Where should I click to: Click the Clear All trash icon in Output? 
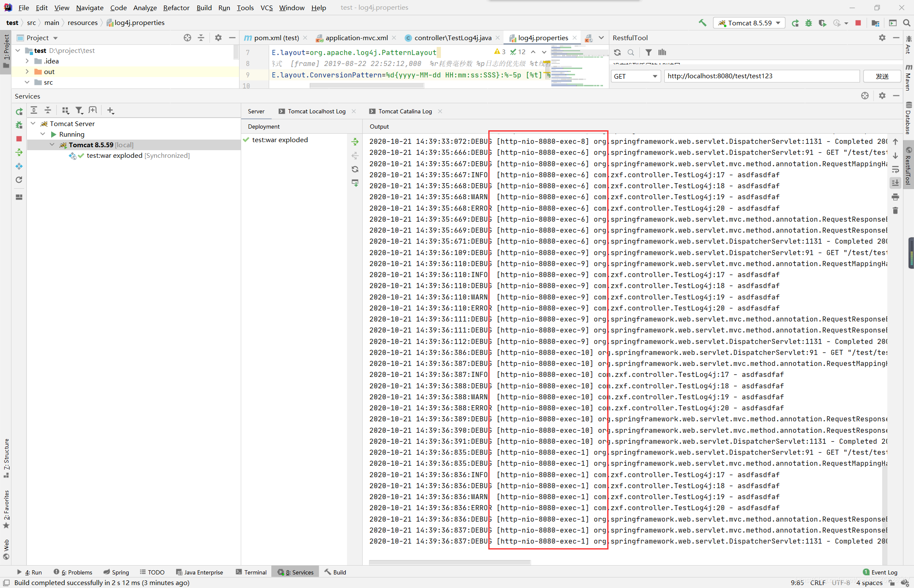895,210
